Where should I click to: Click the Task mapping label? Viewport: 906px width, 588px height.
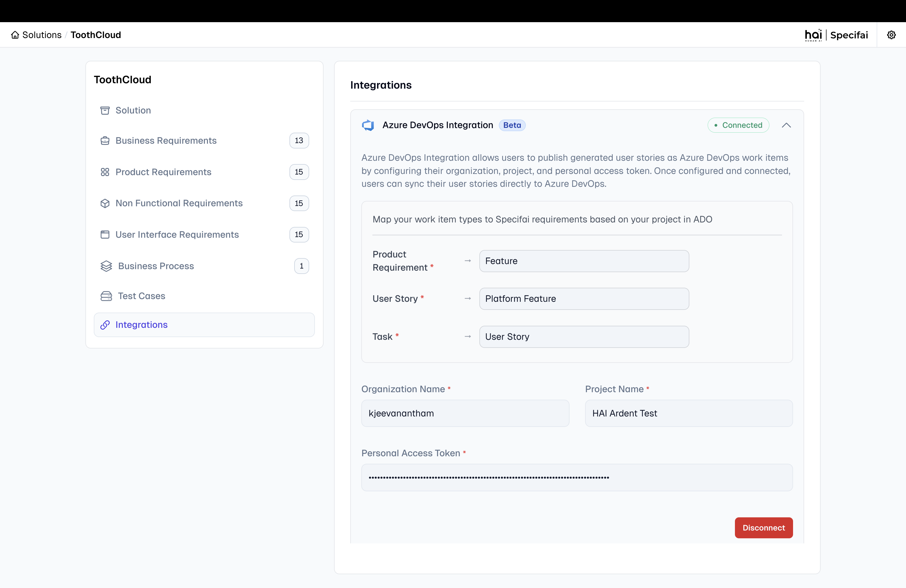[x=385, y=337]
